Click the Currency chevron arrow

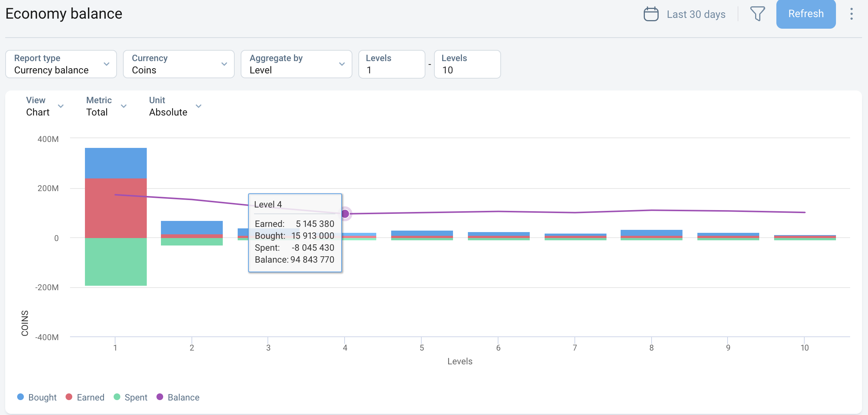click(x=224, y=64)
